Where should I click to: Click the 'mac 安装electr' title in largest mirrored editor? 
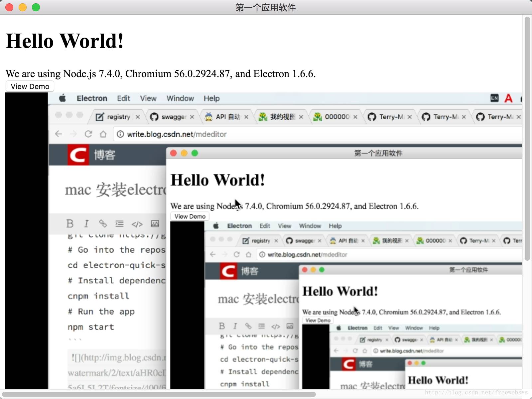coord(115,190)
